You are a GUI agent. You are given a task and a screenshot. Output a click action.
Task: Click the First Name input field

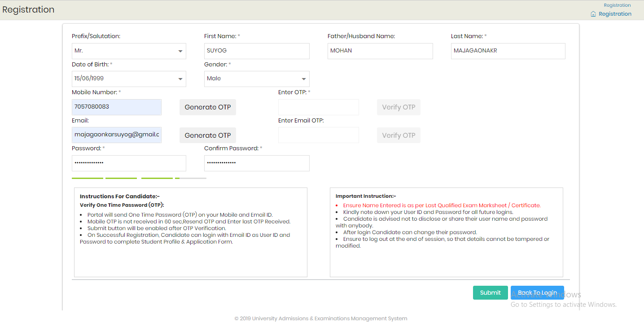pos(257,51)
